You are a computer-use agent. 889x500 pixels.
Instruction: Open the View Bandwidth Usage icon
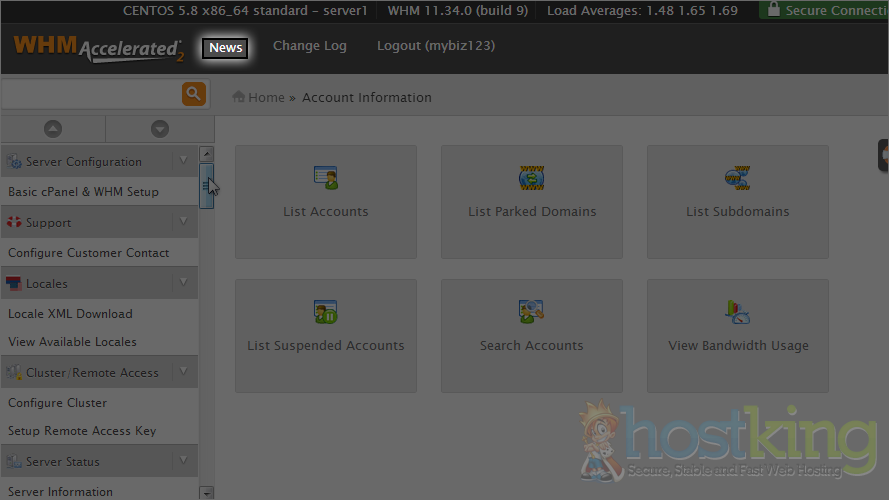[737, 312]
